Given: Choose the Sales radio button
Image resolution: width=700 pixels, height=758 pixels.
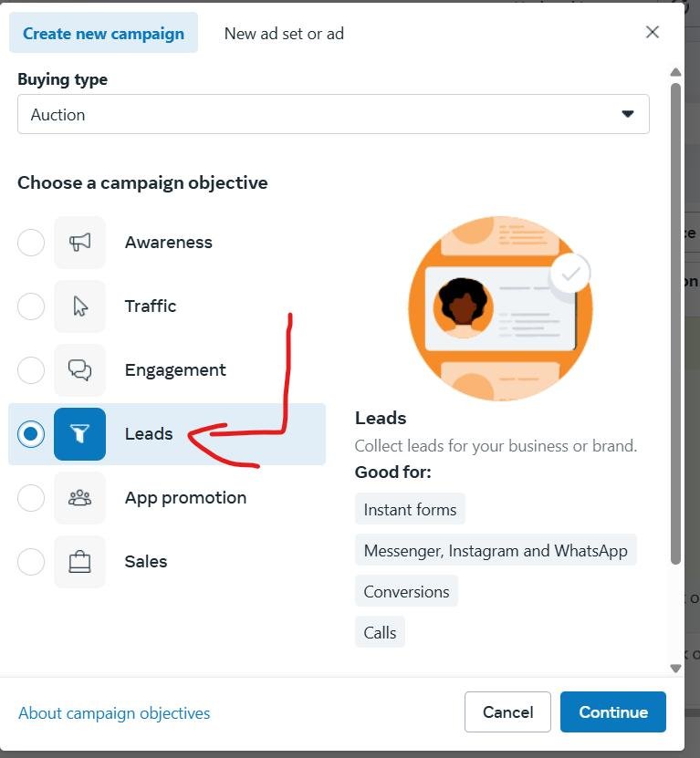Looking at the screenshot, I should click(31, 561).
